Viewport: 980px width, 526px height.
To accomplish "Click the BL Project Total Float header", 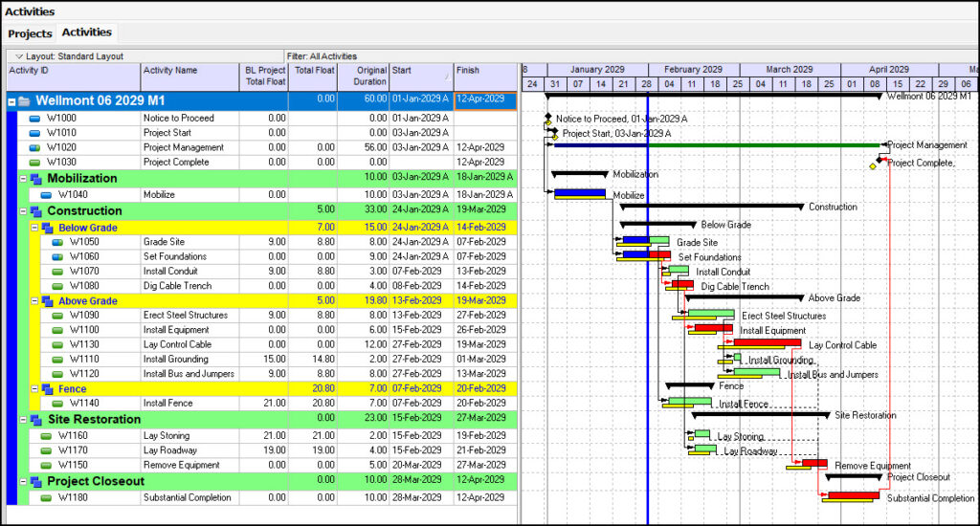I will pyautogui.click(x=264, y=77).
